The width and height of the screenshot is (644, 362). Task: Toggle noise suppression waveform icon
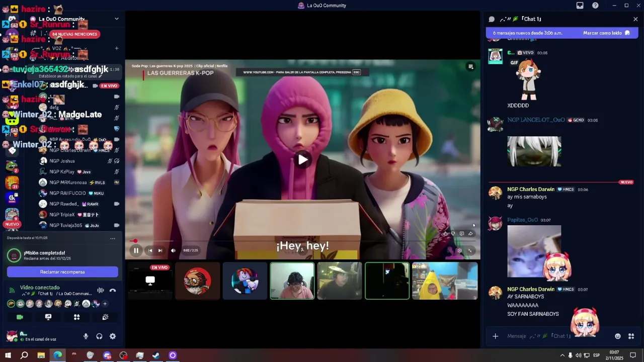101,290
